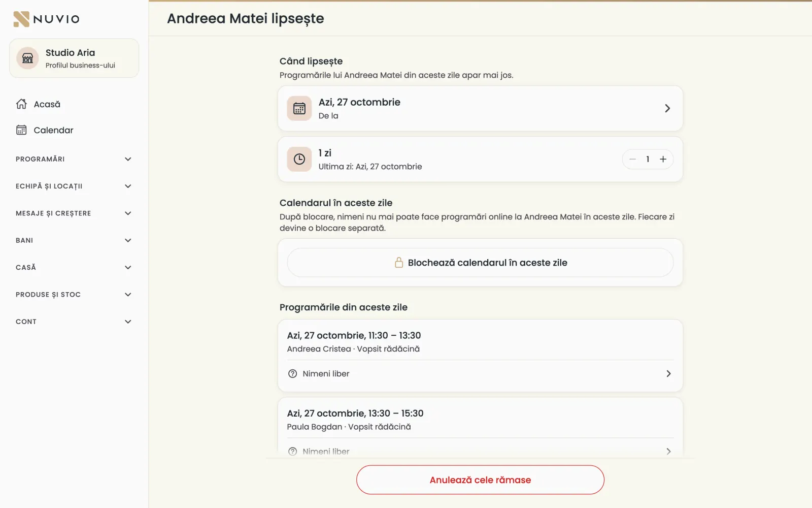Click the question icon in Andreea Cristea card

click(293, 374)
